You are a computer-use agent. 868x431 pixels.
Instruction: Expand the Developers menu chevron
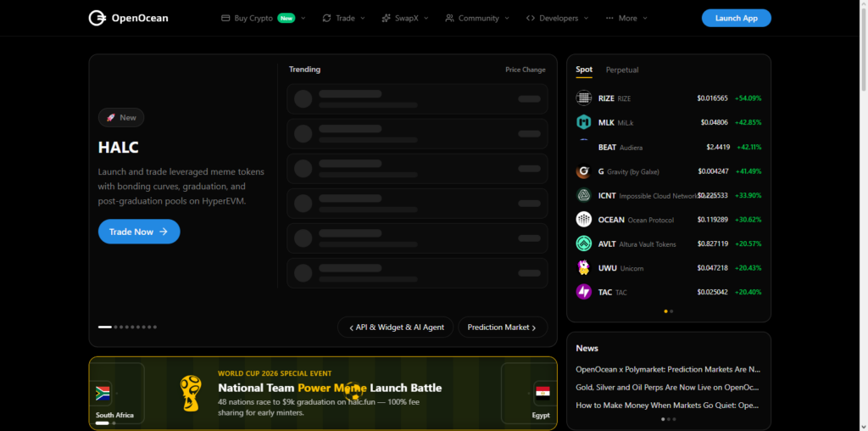click(586, 19)
